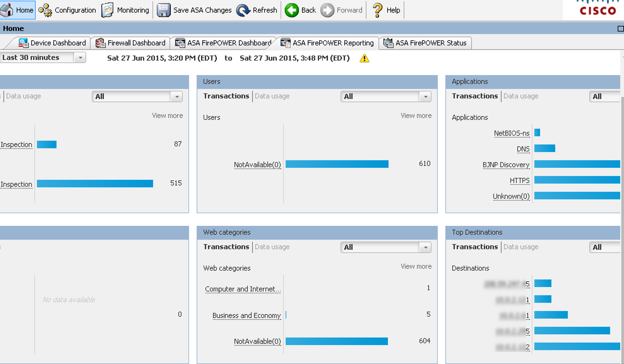Image resolution: width=624 pixels, height=364 pixels.
Task: Open Configuration via gears icon
Action: coord(45,10)
